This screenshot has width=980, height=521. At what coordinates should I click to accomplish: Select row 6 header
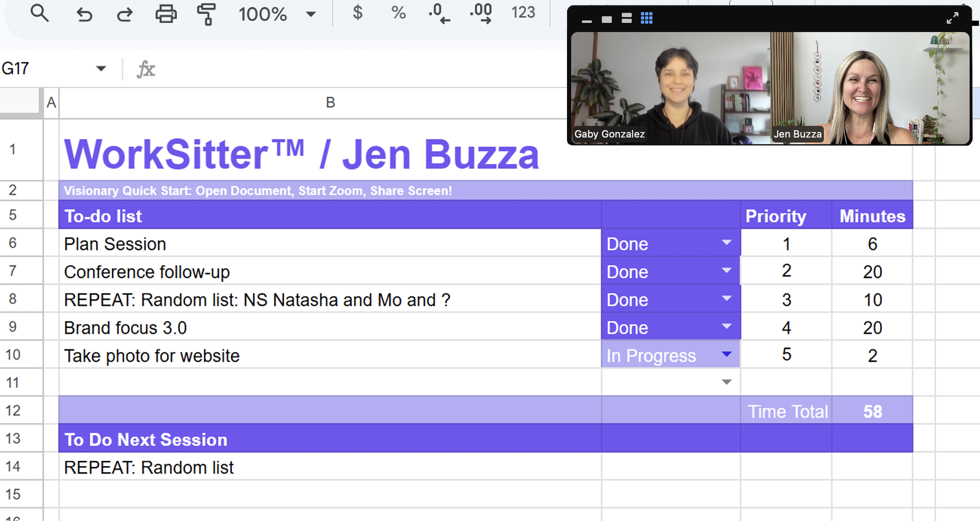13,243
